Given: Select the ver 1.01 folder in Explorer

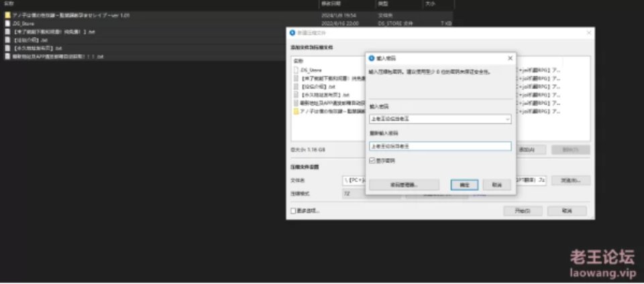Looking at the screenshot, I should pyautogui.click(x=71, y=15).
